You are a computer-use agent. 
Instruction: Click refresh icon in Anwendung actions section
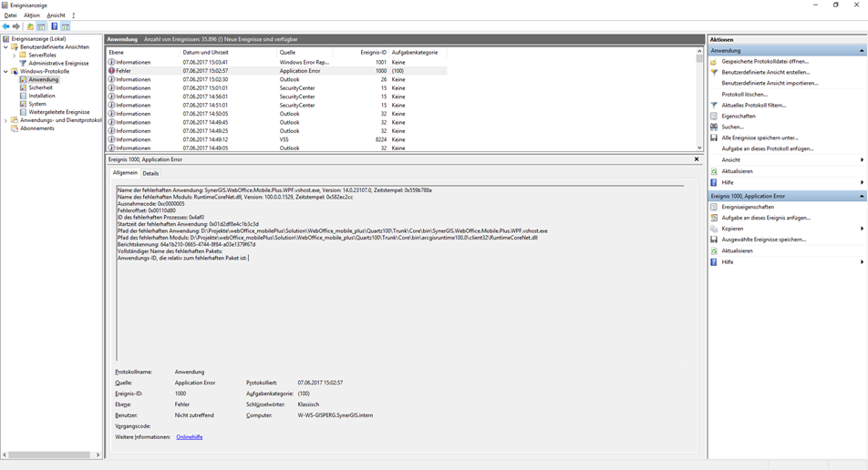(714, 171)
